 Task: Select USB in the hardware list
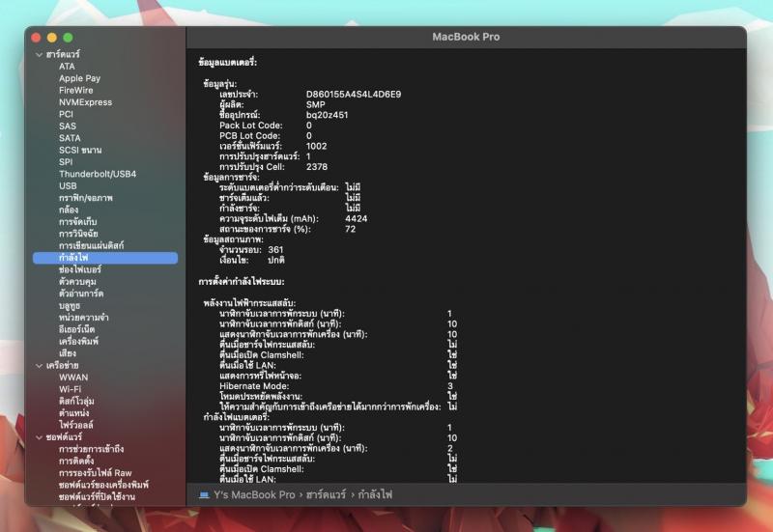pyautogui.click(x=68, y=185)
